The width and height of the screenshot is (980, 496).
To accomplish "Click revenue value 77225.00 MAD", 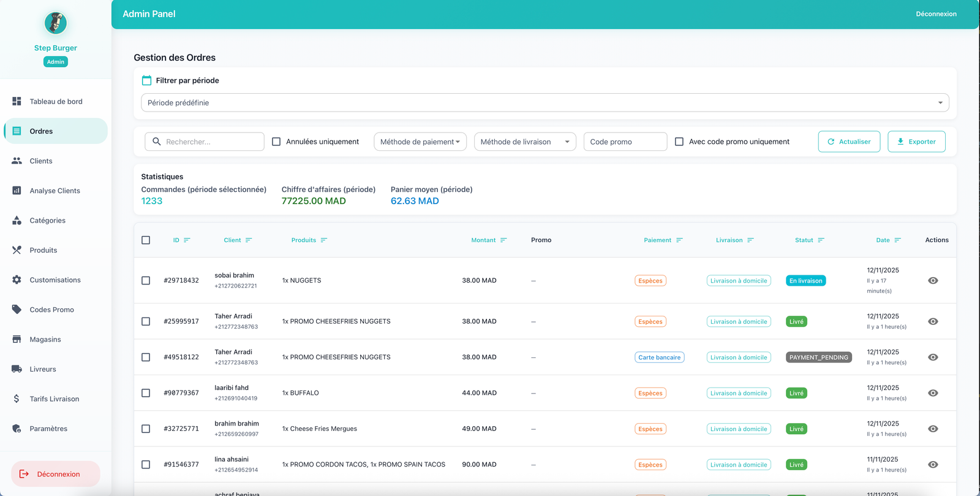I will [314, 201].
